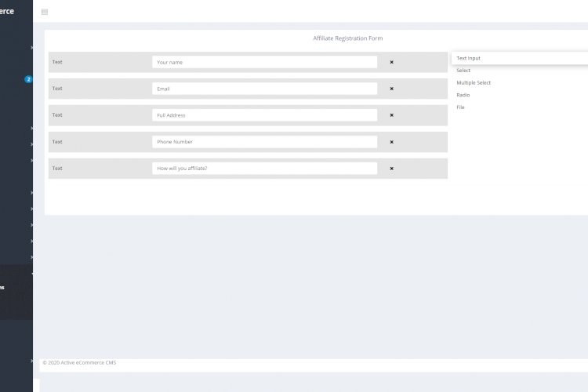Click the Your name input field
The width and height of the screenshot is (588, 392).
point(264,62)
